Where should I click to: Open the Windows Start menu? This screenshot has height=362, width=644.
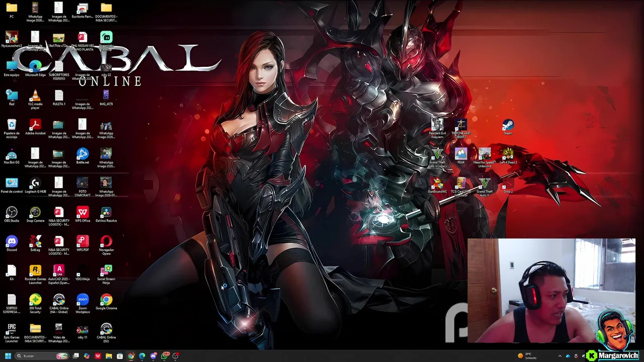[x=8, y=356]
